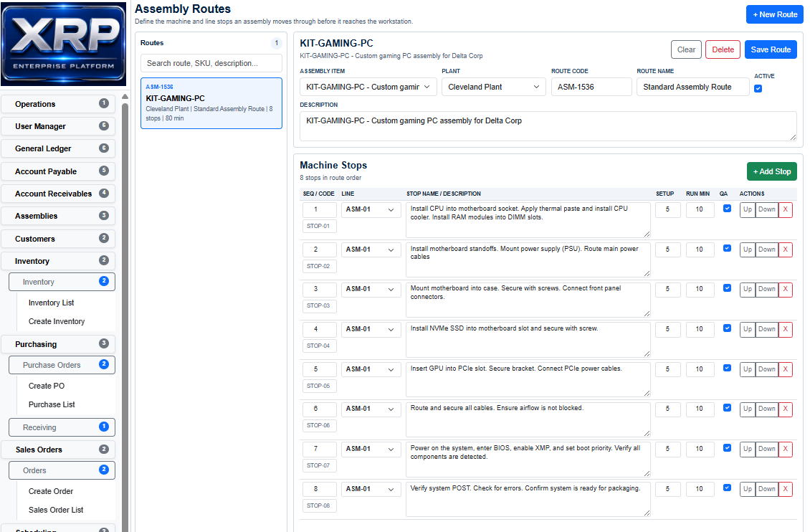
Task: Open the Customers menu section
Action: pos(58,239)
